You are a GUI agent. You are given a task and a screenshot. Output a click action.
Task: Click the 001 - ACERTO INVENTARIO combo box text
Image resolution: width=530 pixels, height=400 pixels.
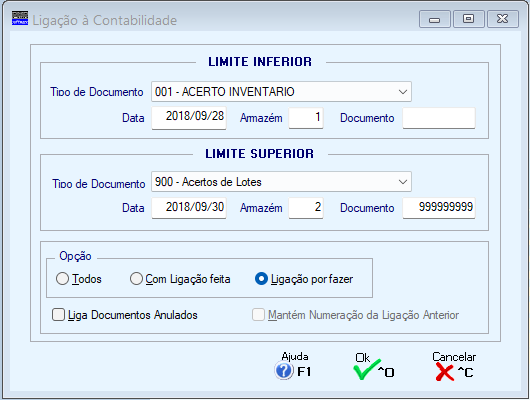pos(224,92)
